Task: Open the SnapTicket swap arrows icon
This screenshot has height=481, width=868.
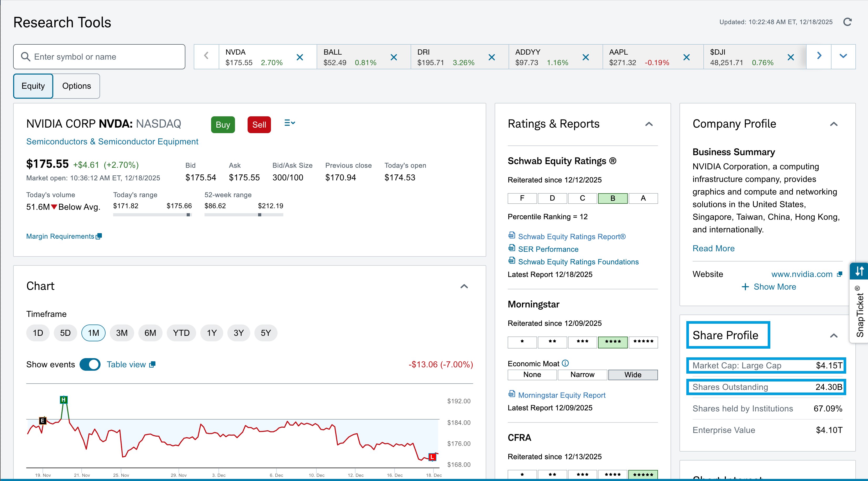Action: click(x=860, y=271)
